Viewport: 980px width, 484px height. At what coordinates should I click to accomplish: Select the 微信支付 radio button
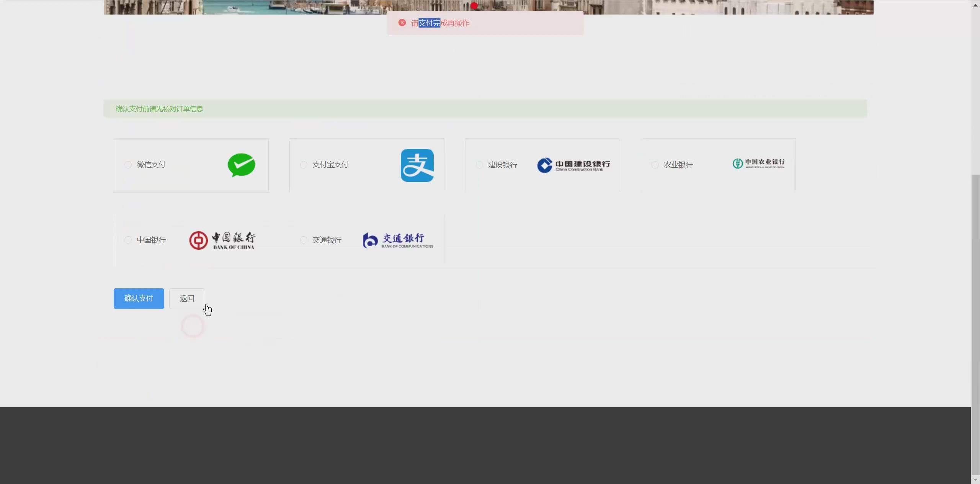(128, 165)
